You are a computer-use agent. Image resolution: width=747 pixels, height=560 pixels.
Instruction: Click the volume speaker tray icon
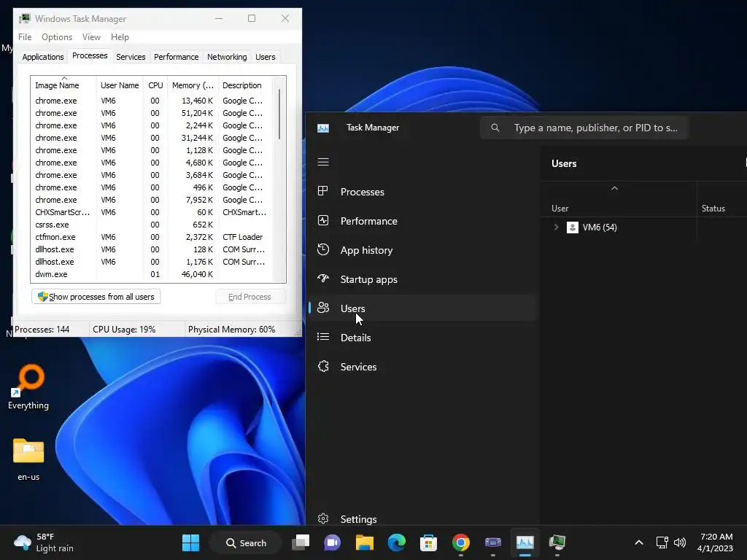(x=680, y=542)
